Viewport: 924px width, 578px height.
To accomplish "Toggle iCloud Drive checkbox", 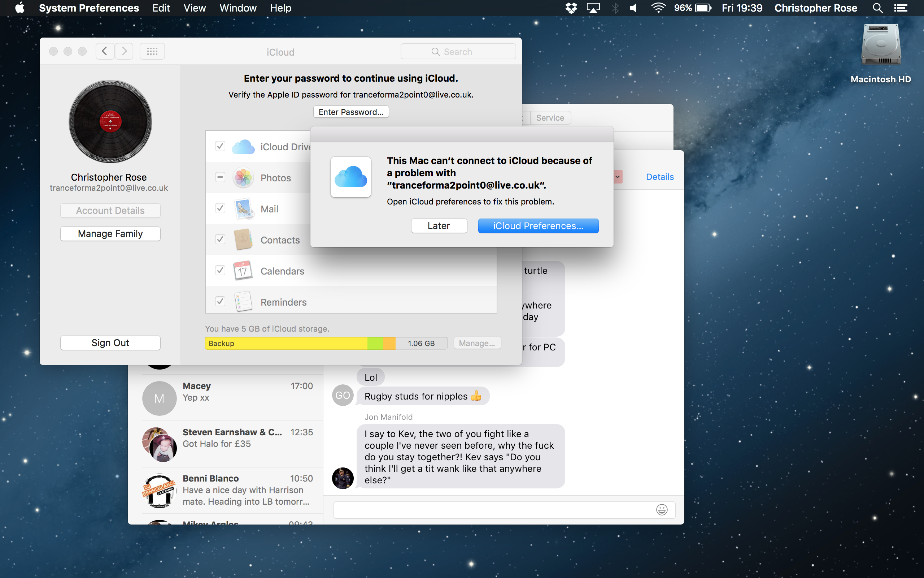I will click(x=220, y=146).
